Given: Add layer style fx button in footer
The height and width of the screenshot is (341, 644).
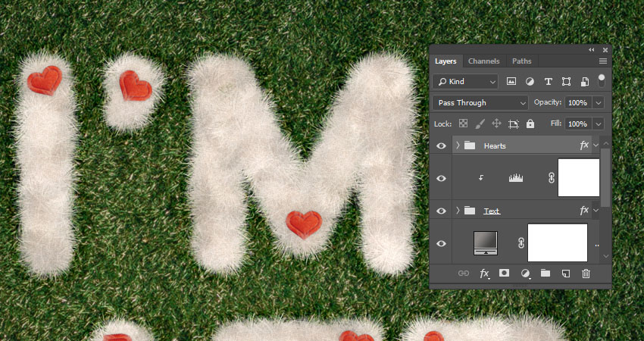Looking at the screenshot, I should coord(485,274).
